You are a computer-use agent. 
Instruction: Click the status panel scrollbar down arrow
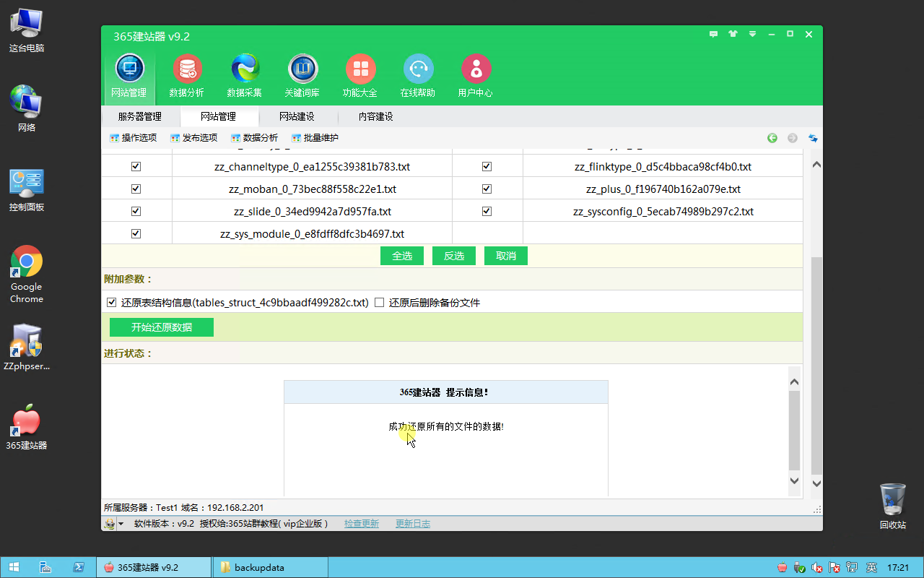click(x=794, y=480)
